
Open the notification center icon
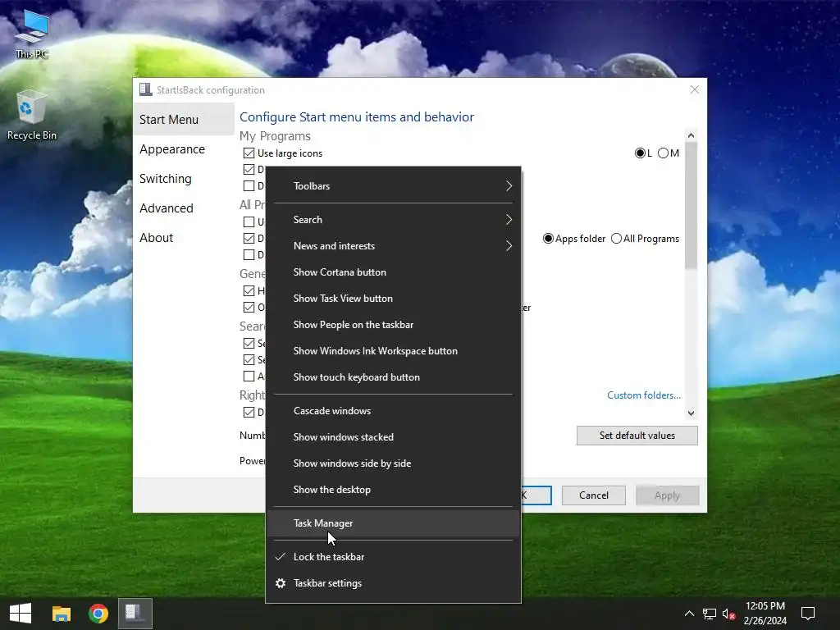coord(808,614)
